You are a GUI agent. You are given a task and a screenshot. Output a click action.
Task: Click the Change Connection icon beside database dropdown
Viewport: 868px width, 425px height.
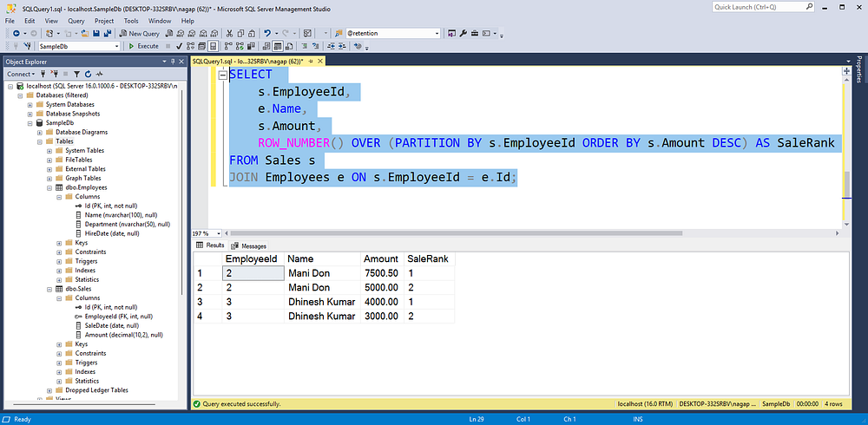point(28,46)
